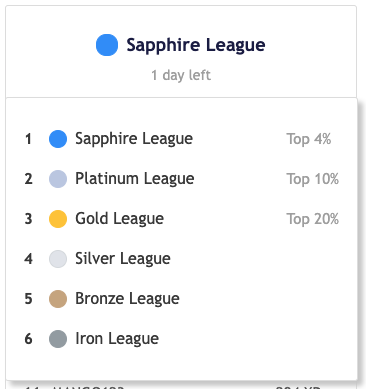Click the Top 20% label
Image resolution: width=366 pixels, height=389 pixels.
[x=313, y=219]
